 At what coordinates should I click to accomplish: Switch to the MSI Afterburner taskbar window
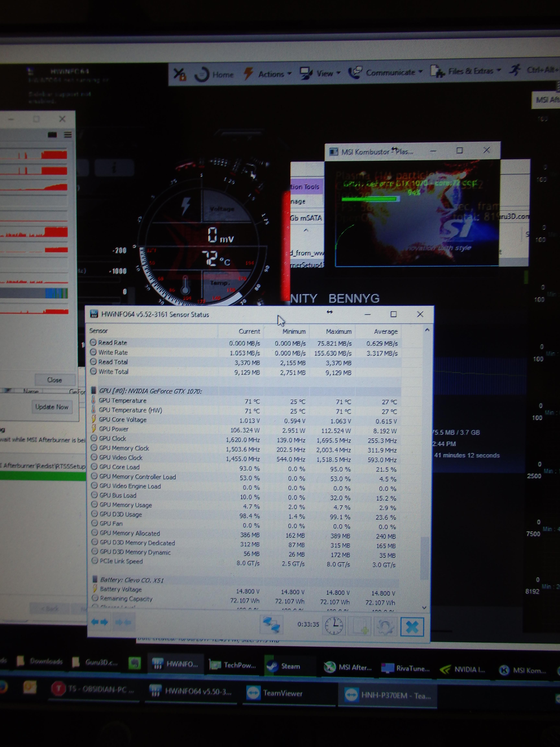pos(348,667)
